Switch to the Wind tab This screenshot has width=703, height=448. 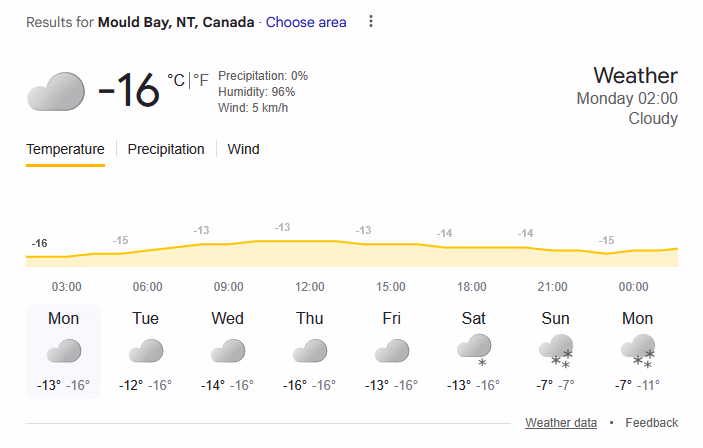click(x=243, y=149)
